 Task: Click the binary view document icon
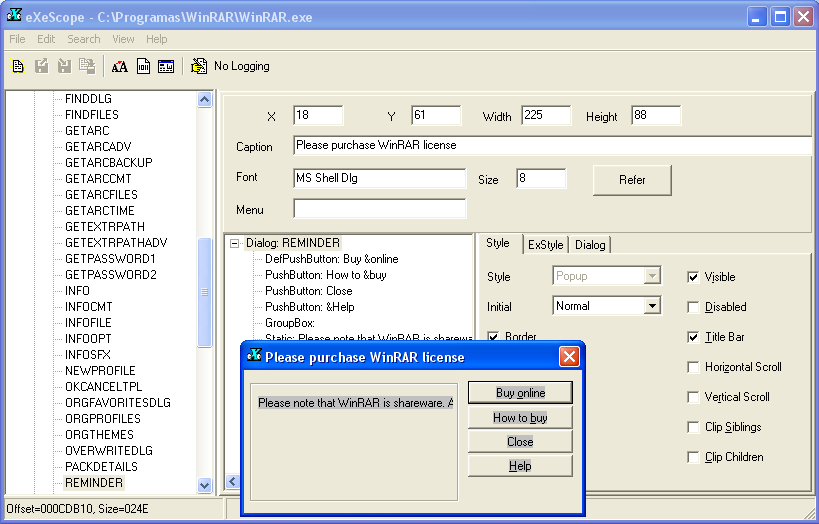click(x=143, y=67)
